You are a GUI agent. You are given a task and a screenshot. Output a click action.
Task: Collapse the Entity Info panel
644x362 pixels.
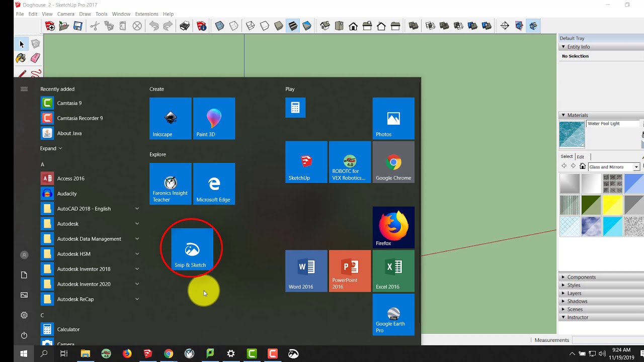pos(563,47)
